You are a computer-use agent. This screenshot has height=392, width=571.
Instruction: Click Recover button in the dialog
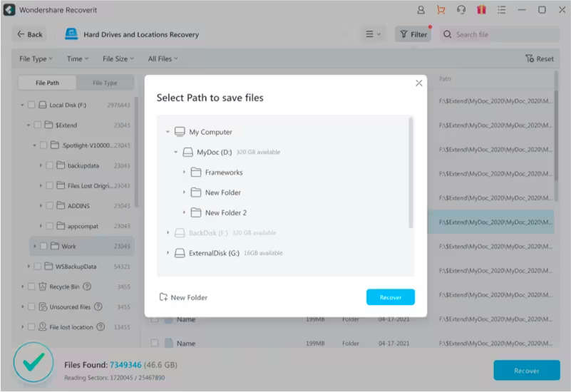tap(390, 297)
